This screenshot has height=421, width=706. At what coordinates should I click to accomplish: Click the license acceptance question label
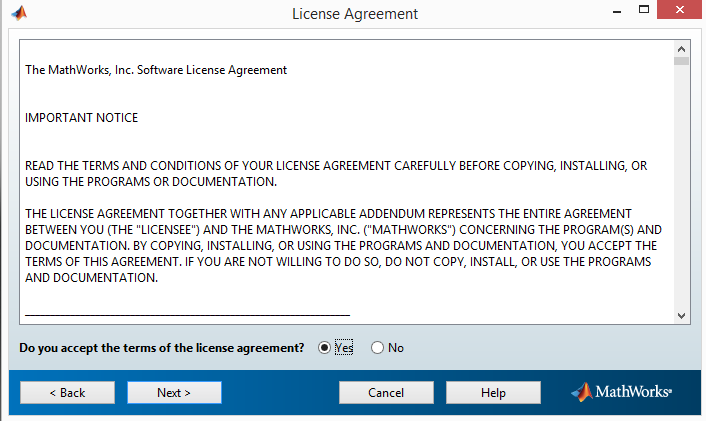[162, 348]
